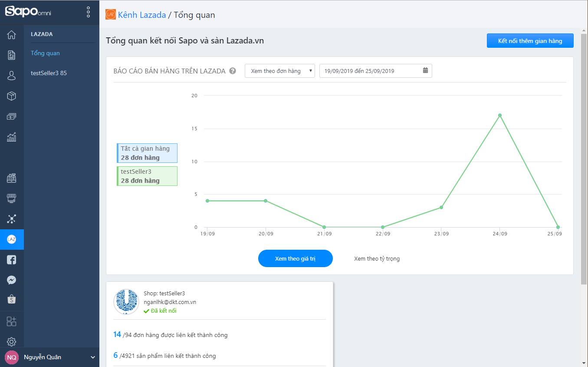588x367 pixels.
Task: Switch to 'Xem theo tỷ trọng' view
Action: [x=377, y=258]
